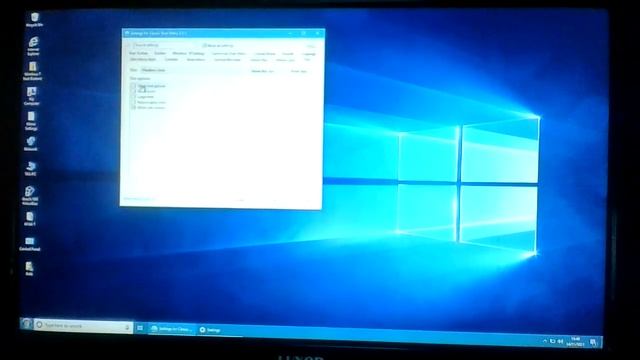Image resolution: width=640 pixels, height=360 pixels.
Task: Show hidden tray icons chevron
Action: tap(544, 341)
